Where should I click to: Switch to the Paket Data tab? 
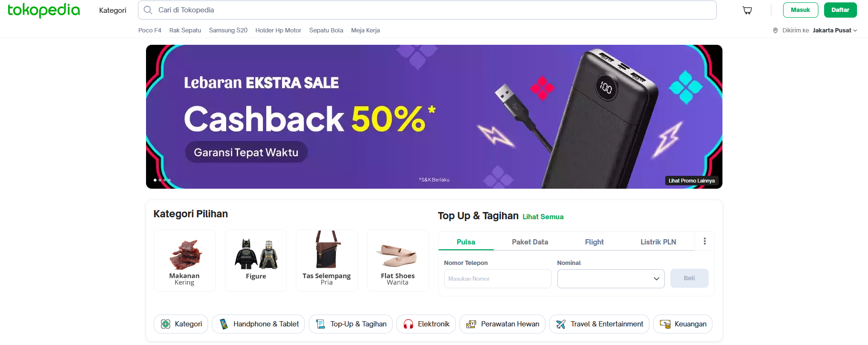tap(530, 242)
